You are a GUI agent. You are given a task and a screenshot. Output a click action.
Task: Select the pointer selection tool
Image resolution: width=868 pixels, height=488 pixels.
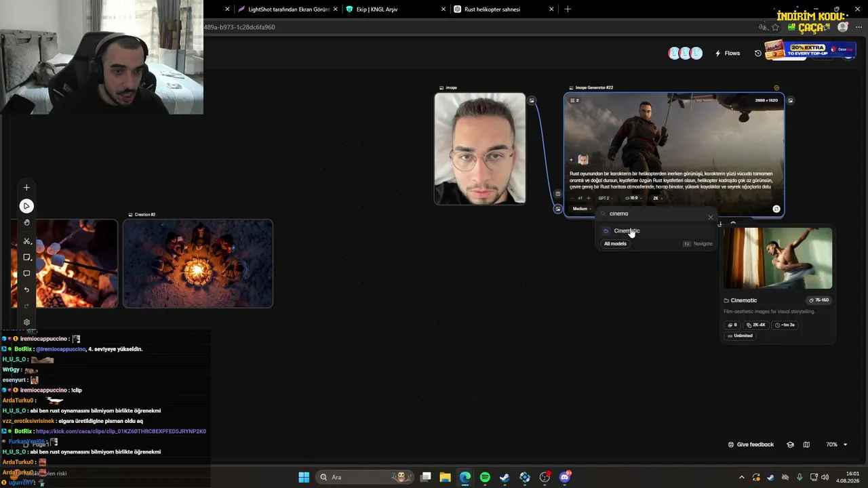[26, 206]
